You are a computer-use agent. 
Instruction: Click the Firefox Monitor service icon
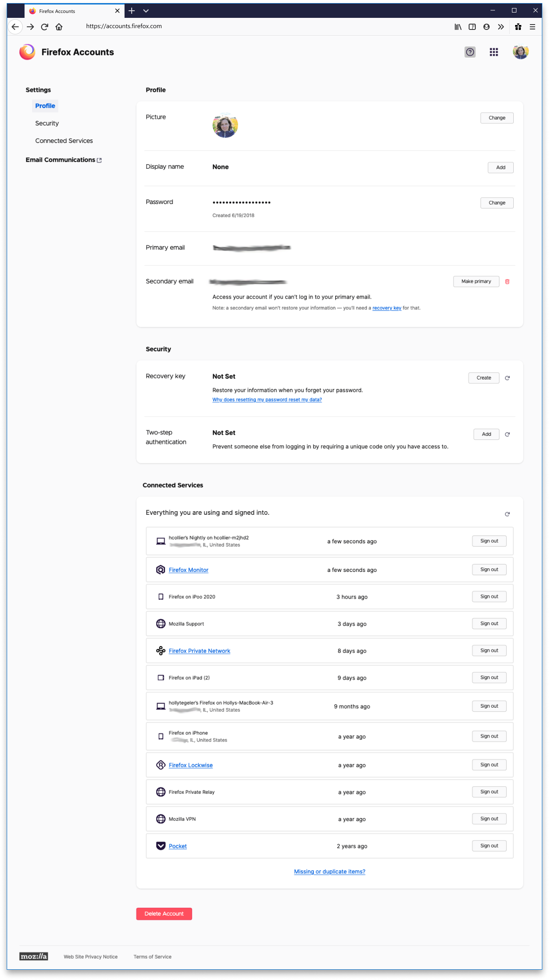(x=161, y=570)
